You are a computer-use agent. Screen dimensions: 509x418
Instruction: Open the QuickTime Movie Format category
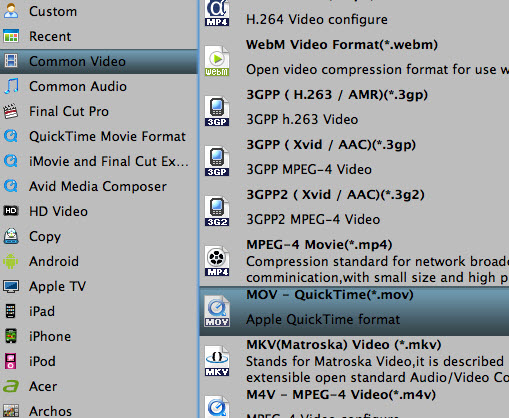click(99, 136)
